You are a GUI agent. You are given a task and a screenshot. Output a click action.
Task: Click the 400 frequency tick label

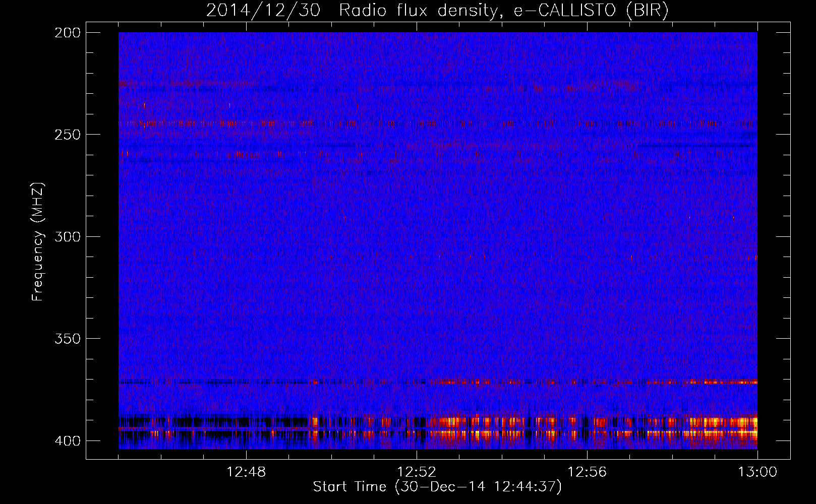tap(68, 441)
